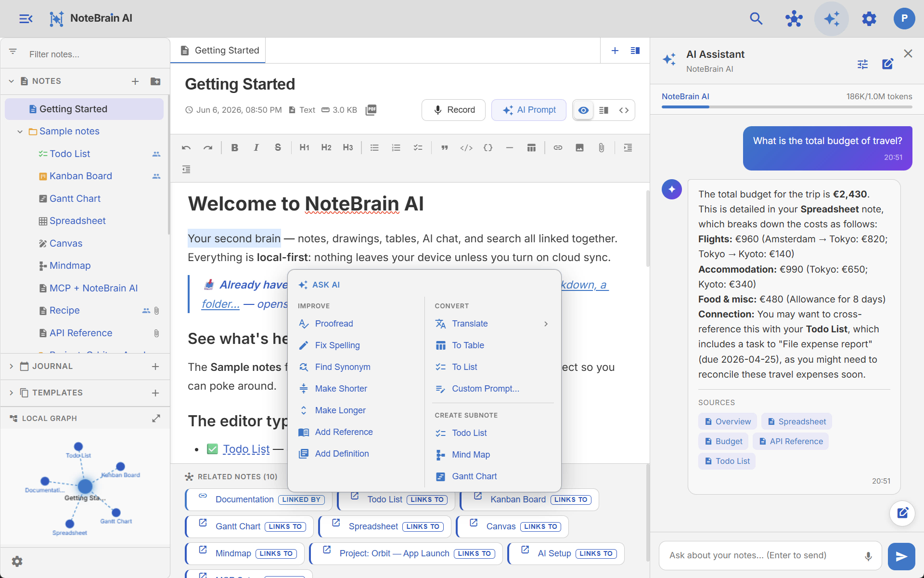Toggle the AI Assistant sparkle icon in header

831,19
